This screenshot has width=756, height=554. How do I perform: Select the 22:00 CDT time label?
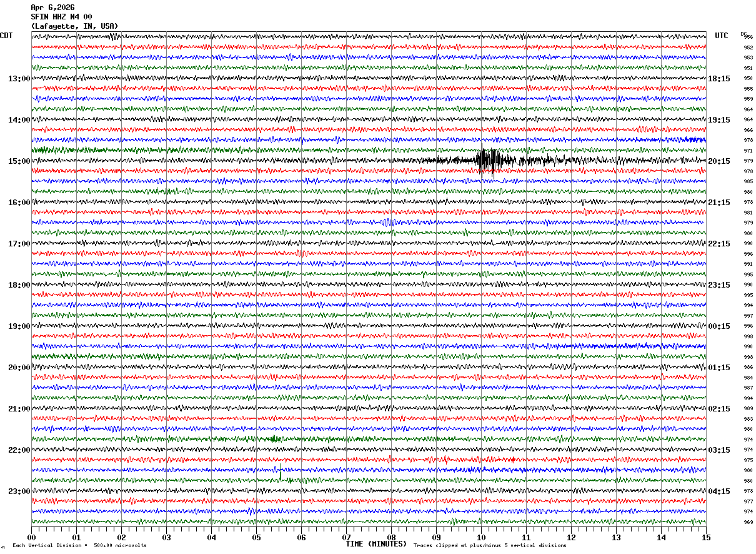(x=19, y=450)
